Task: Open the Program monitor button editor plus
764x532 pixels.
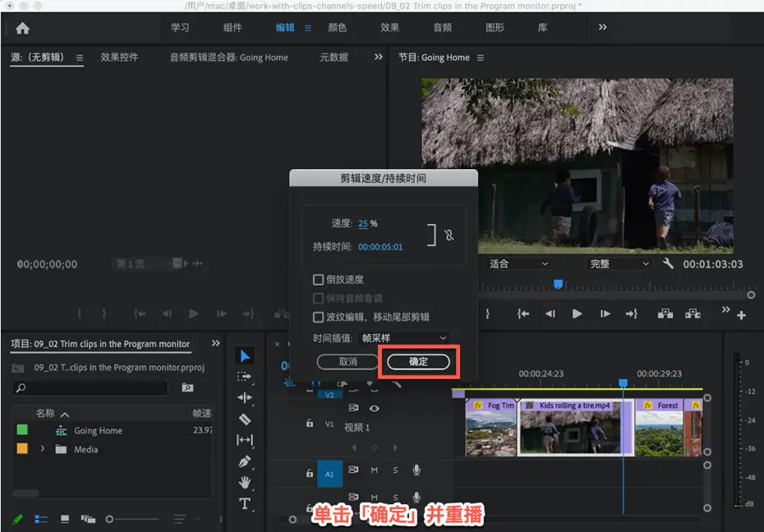Action: 741,315
